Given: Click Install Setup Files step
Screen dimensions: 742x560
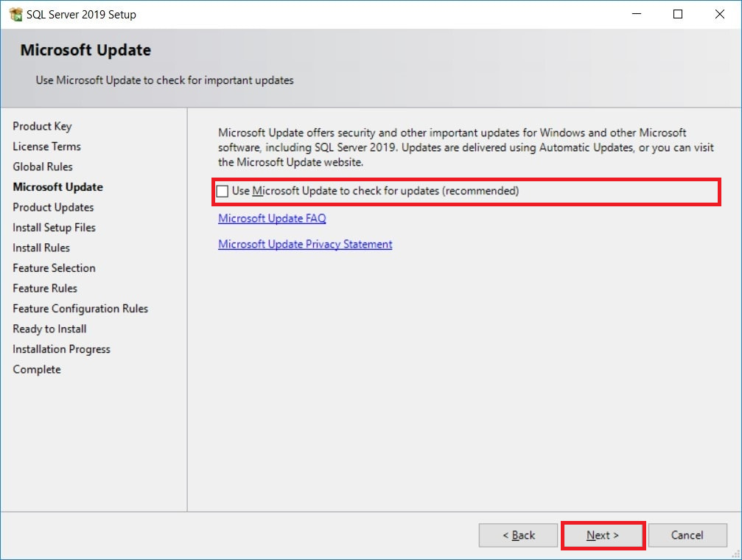Looking at the screenshot, I should (54, 228).
